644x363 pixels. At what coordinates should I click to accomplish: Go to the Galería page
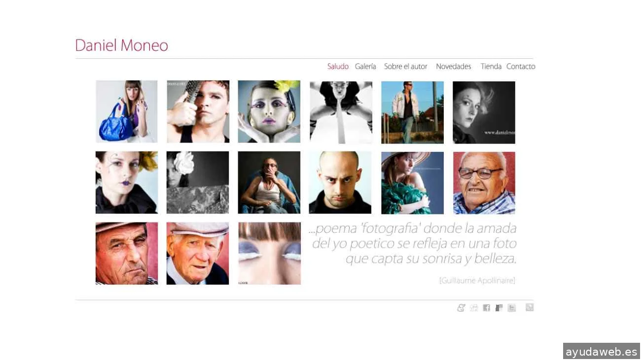tap(365, 66)
